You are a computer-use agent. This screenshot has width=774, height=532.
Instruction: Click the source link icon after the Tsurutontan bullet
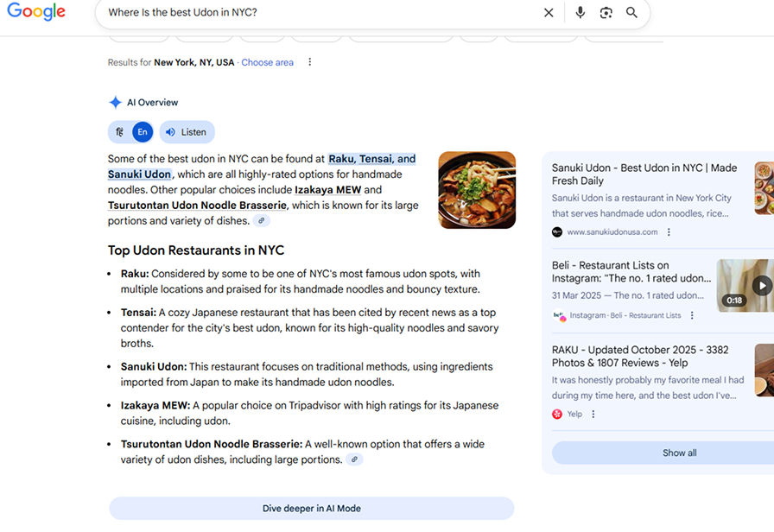pos(354,459)
